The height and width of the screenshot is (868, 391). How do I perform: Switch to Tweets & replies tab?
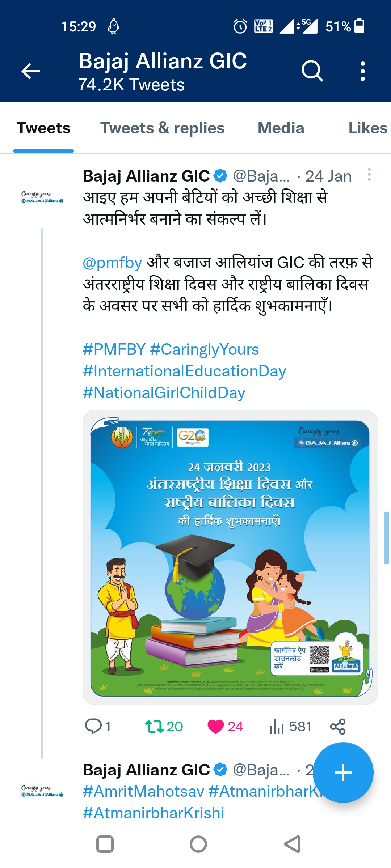(162, 128)
